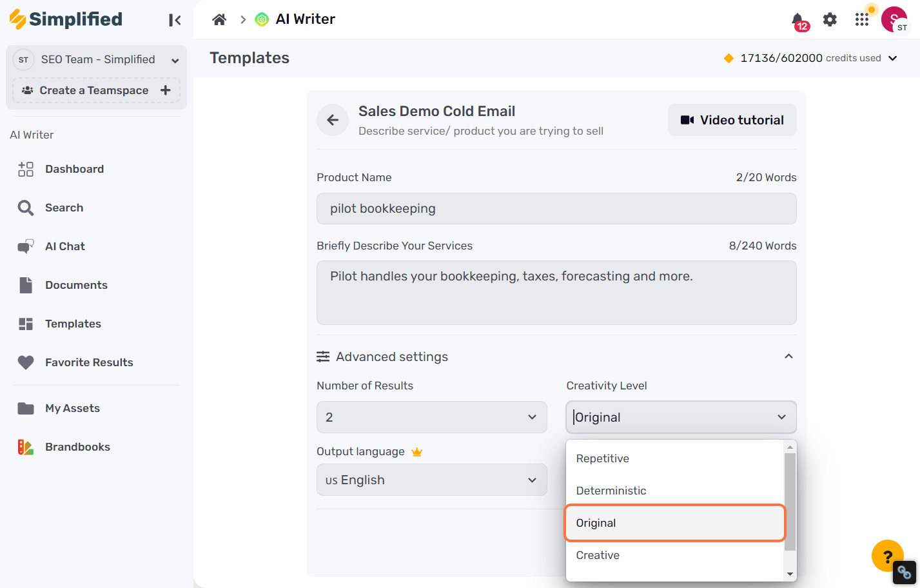Click the link icon at the bottom corner
The height and width of the screenshot is (588, 920).
tap(904, 572)
